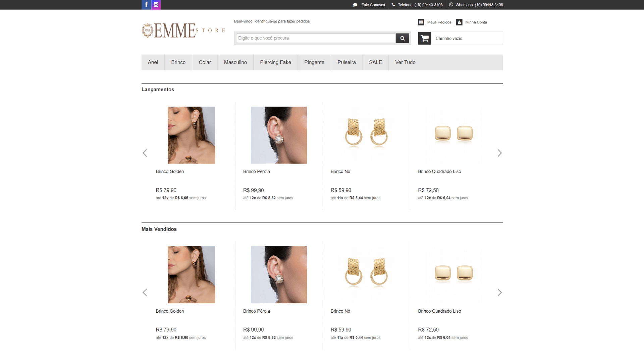The image size is (644, 362).
Task: Open the Facebook page icon
Action: click(x=146, y=5)
